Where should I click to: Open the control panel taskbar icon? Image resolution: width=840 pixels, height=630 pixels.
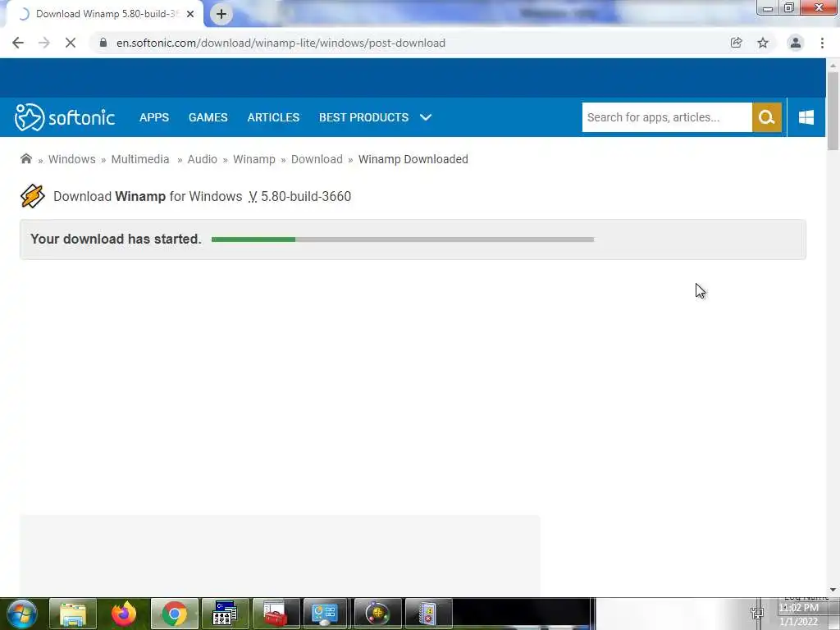pos(325,614)
